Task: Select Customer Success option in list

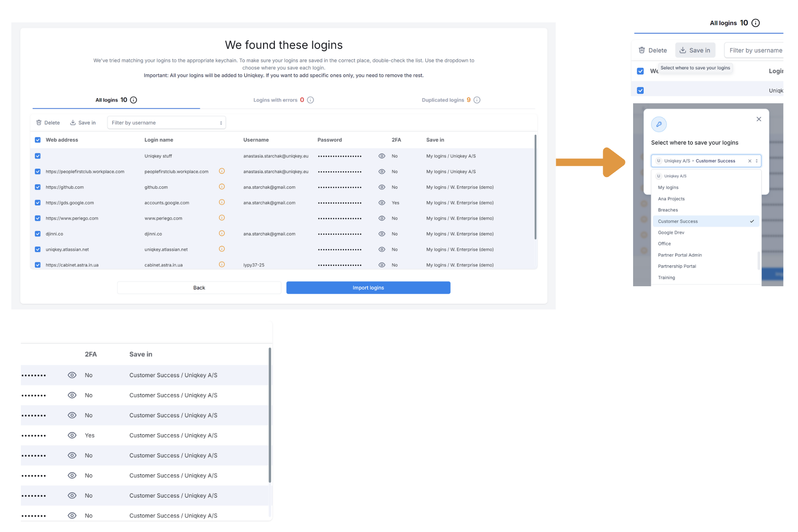Action: tap(706, 221)
